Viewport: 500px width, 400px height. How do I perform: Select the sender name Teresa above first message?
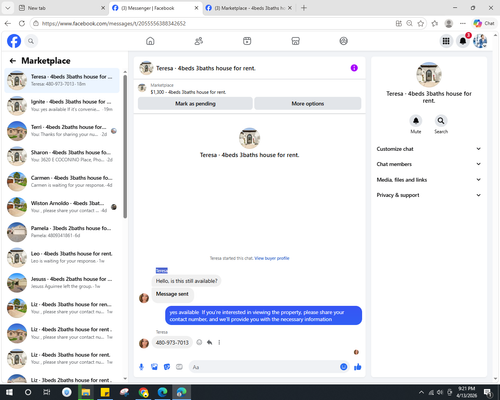point(162,270)
